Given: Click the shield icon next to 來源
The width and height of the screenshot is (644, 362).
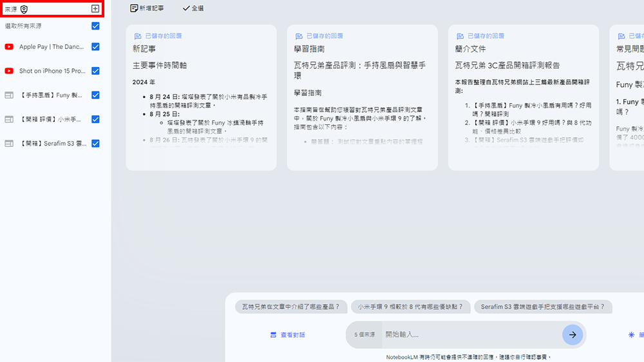Looking at the screenshot, I should (24, 10).
